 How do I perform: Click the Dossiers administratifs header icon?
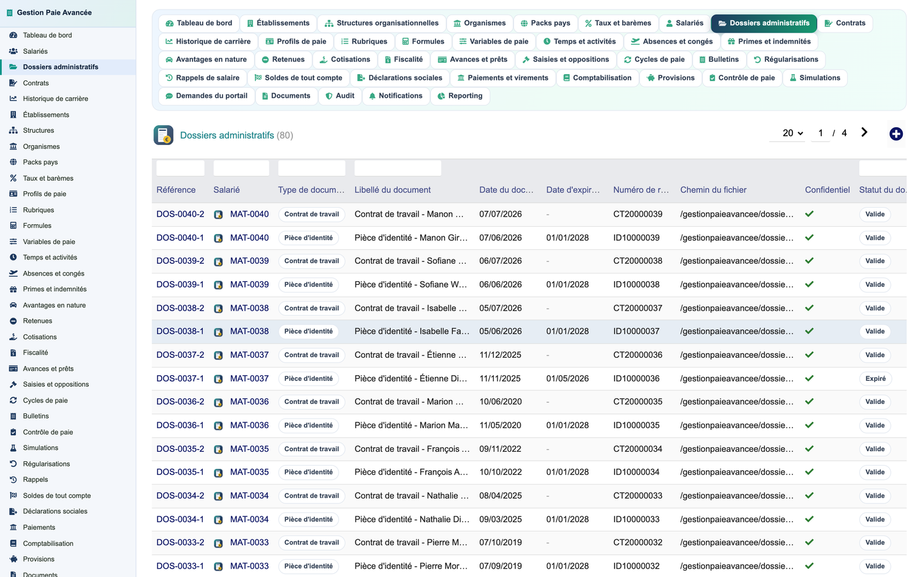[x=164, y=135]
